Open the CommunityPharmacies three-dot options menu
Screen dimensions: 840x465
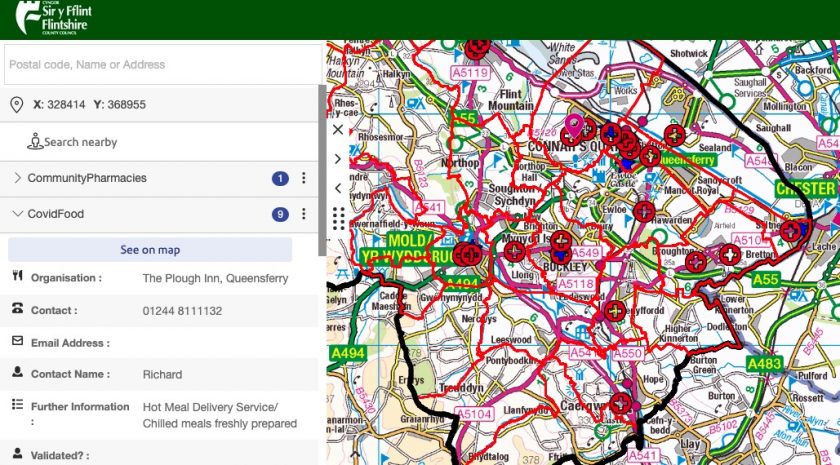304,178
